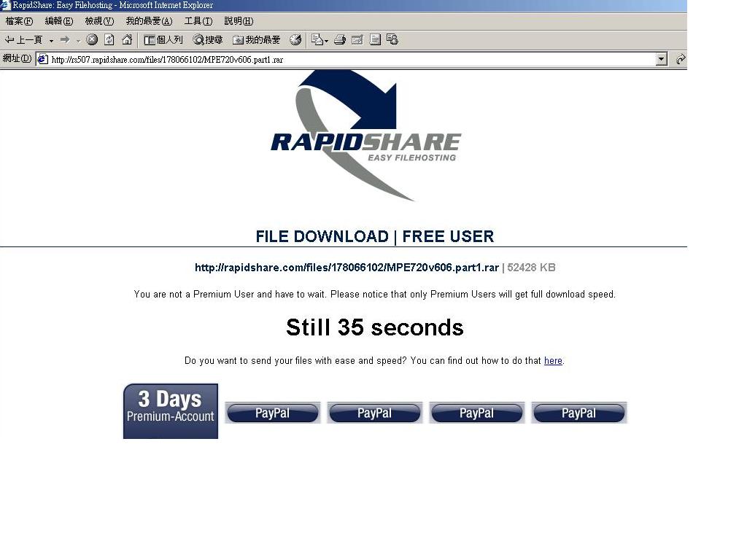Screen dimensions: 747x560
Task: Expand the Back button history dropdown arrow
Action: click(51, 40)
